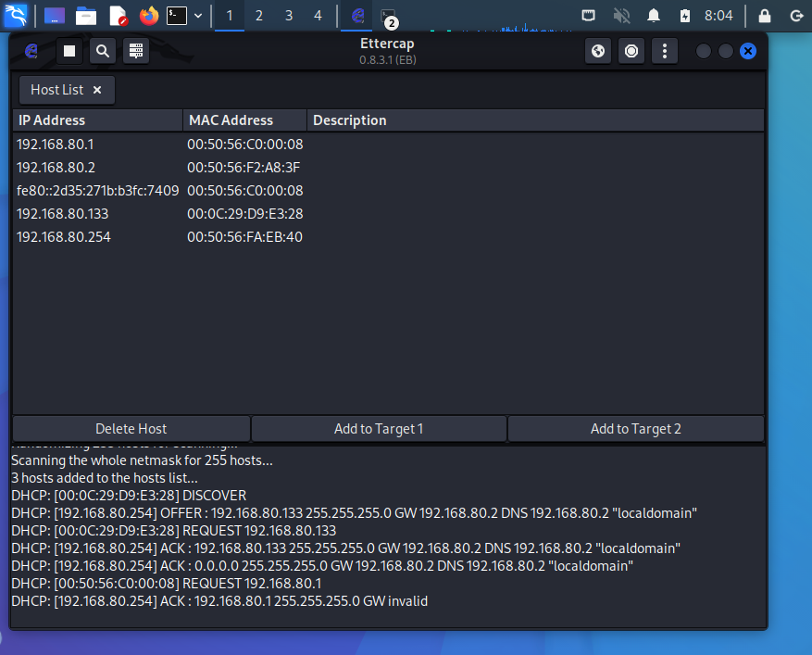
Task: Toggle muted volume tray icon
Action: [x=621, y=16]
